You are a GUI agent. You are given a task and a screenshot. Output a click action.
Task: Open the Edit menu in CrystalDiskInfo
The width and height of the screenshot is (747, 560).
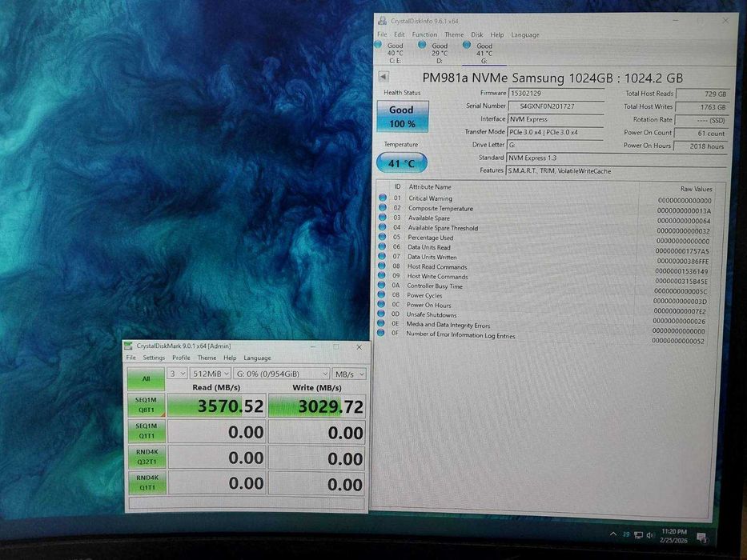coord(400,34)
